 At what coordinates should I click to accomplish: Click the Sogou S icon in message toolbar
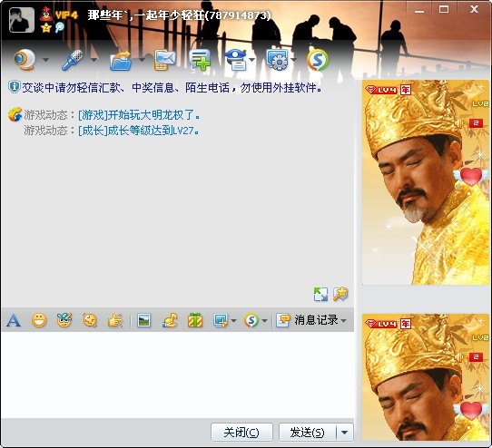click(251, 320)
